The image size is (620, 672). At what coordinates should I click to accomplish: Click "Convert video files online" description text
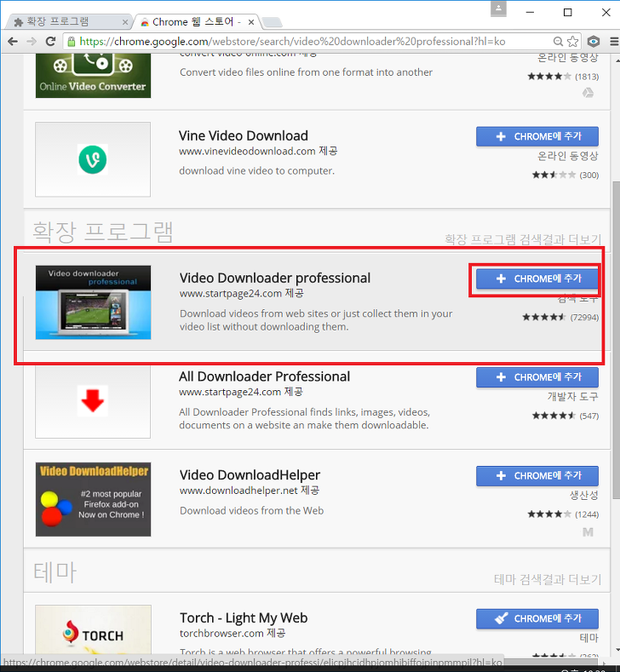[x=306, y=72]
